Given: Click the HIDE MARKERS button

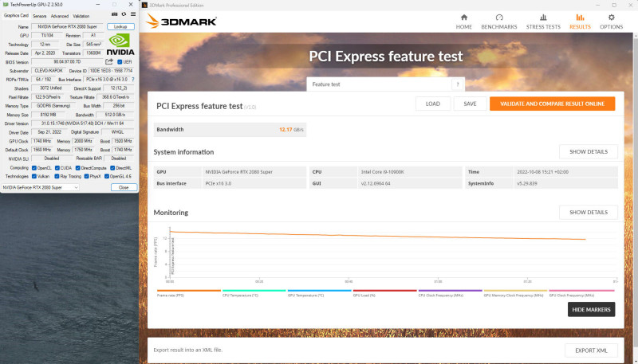Looking at the screenshot, I should (591, 310).
